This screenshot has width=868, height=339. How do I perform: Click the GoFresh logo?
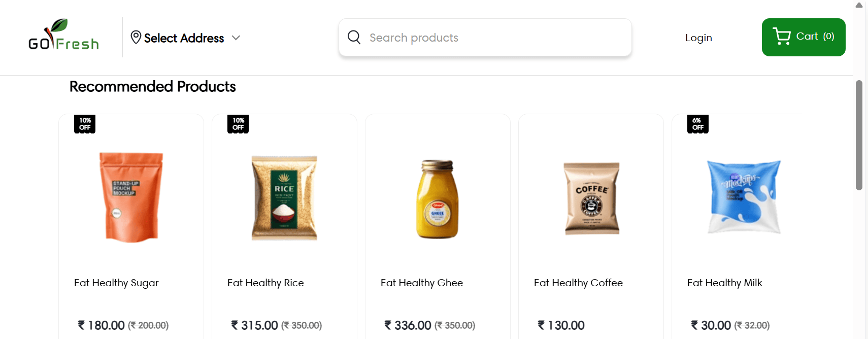(63, 37)
